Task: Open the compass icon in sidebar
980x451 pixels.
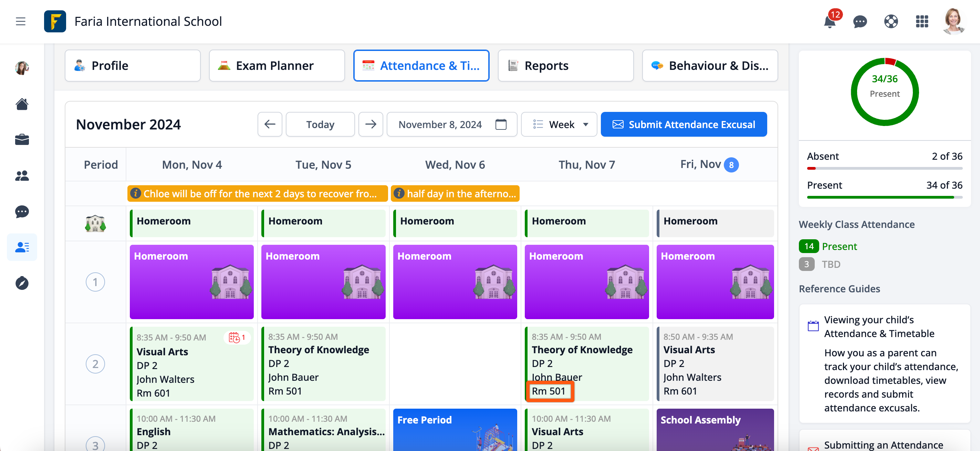Action: coord(22,283)
